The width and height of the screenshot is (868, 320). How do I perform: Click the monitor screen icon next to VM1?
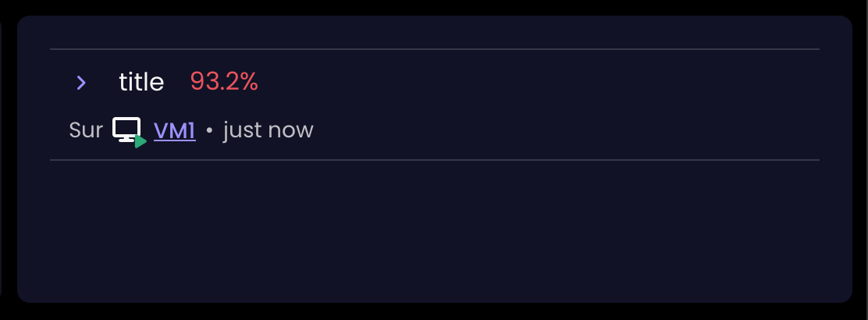point(126,129)
